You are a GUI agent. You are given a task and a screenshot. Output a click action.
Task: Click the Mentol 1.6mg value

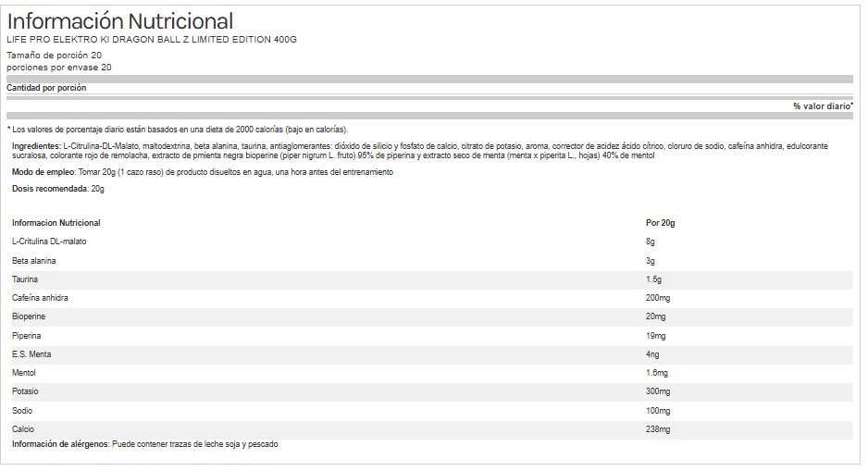pyautogui.click(x=656, y=373)
